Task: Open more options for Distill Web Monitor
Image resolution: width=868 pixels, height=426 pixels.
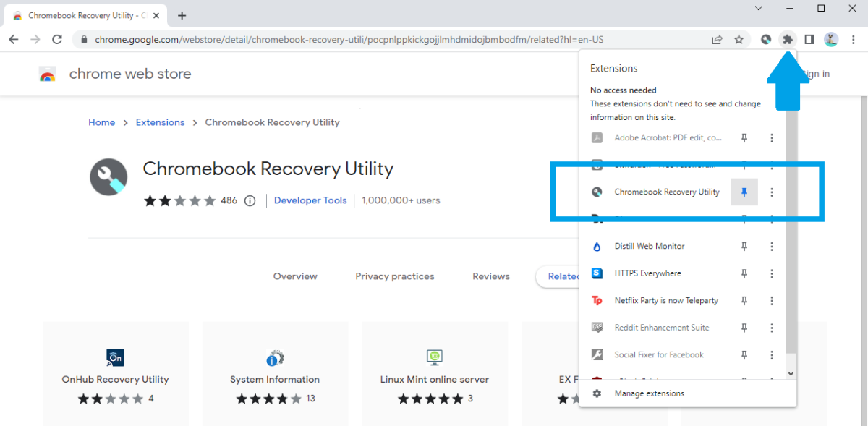Action: [x=772, y=247]
